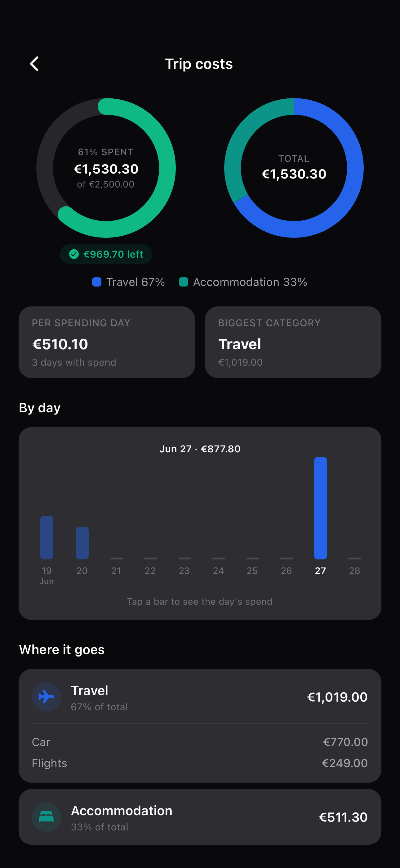Image resolution: width=400 pixels, height=868 pixels.
Task: Tap the Jun 19 spending bar
Action: (x=47, y=537)
